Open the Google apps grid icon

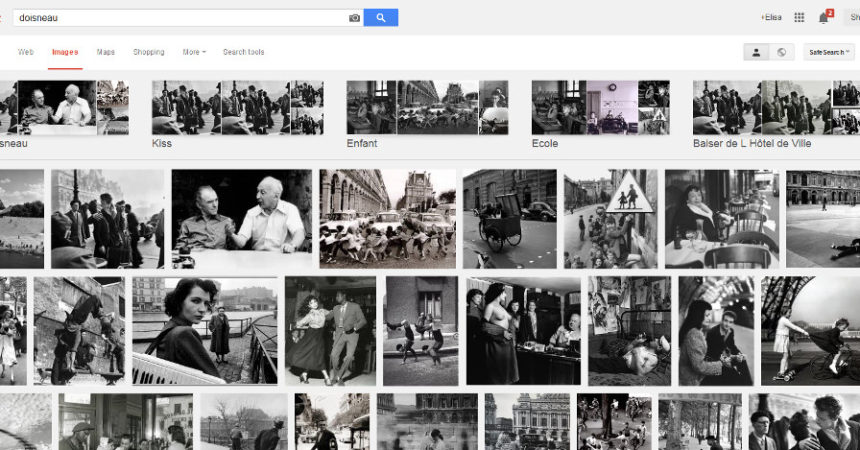point(799,18)
